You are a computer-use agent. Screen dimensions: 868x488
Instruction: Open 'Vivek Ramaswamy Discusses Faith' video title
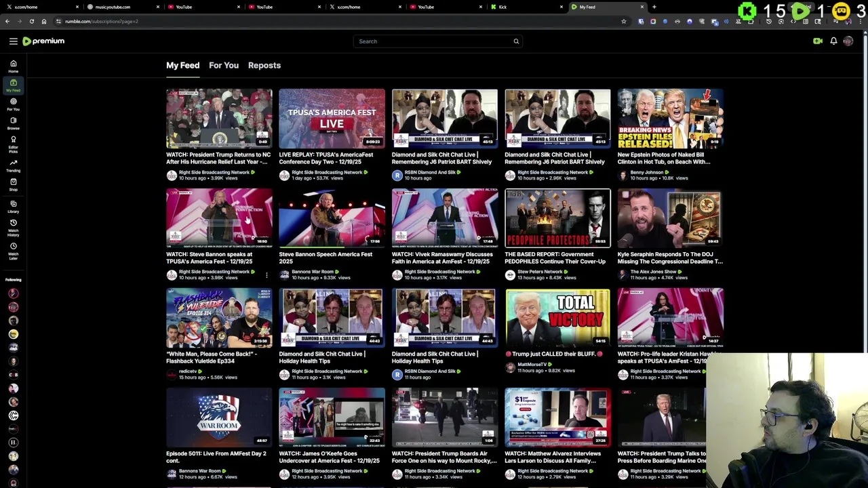pos(442,258)
